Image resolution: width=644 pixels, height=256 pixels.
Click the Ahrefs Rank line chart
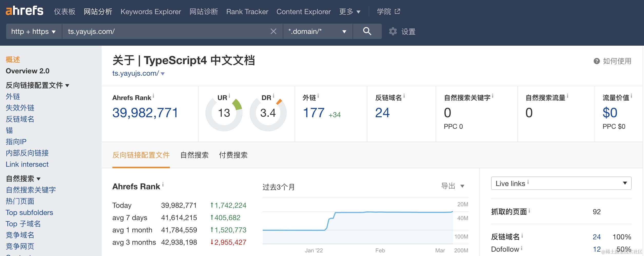(x=358, y=221)
